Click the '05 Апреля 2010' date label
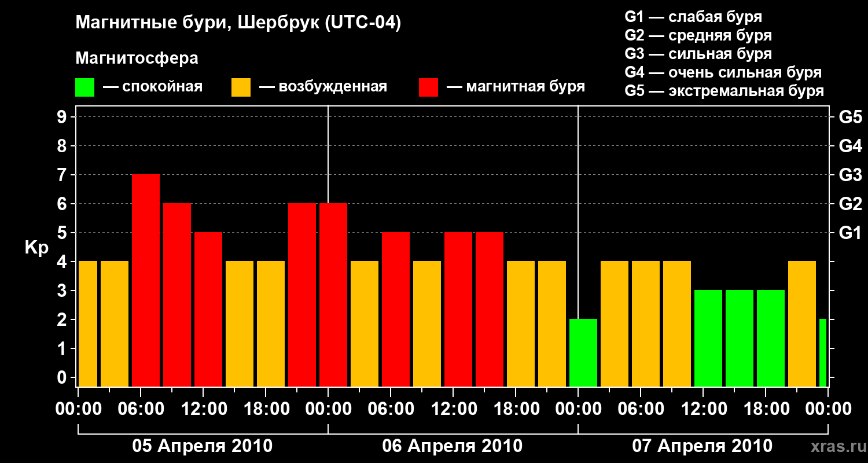868x463 pixels. point(203,446)
